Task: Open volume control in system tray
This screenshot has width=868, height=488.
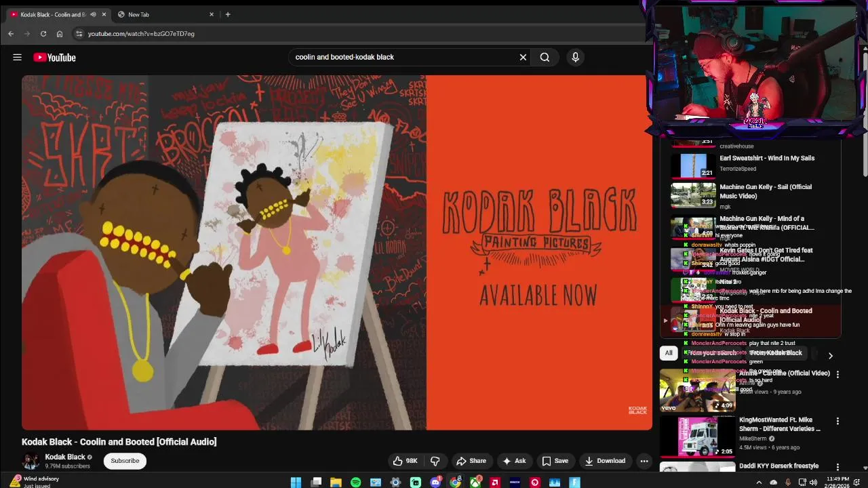Action: (813, 483)
